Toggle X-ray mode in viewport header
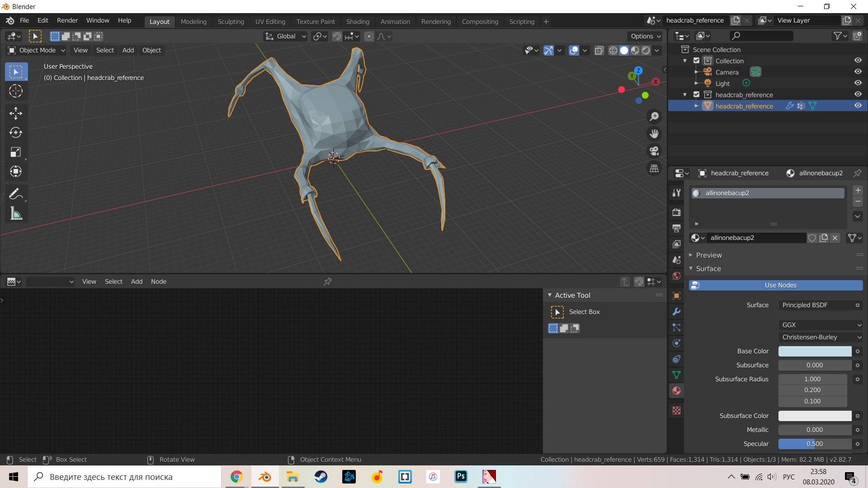This screenshot has width=868, height=488. click(x=599, y=51)
